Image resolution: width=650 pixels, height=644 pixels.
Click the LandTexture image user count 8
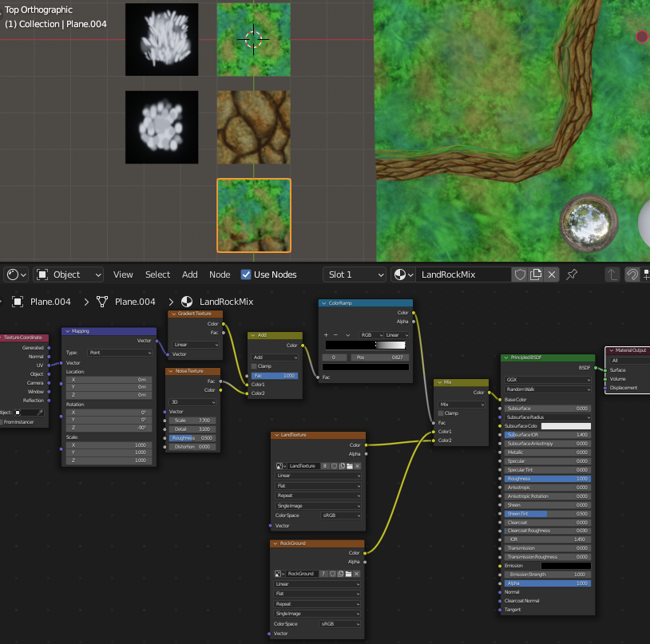tap(326, 466)
